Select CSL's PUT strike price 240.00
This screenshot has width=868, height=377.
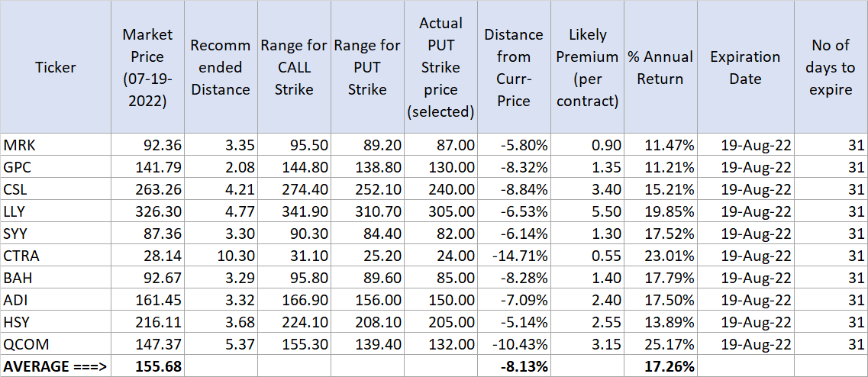pos(441,189)
